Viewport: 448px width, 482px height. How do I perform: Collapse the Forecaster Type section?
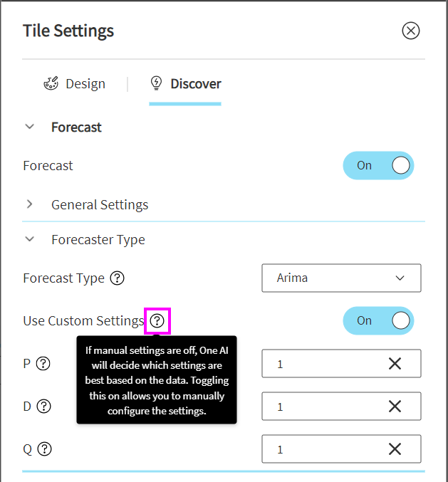(30, 240)
